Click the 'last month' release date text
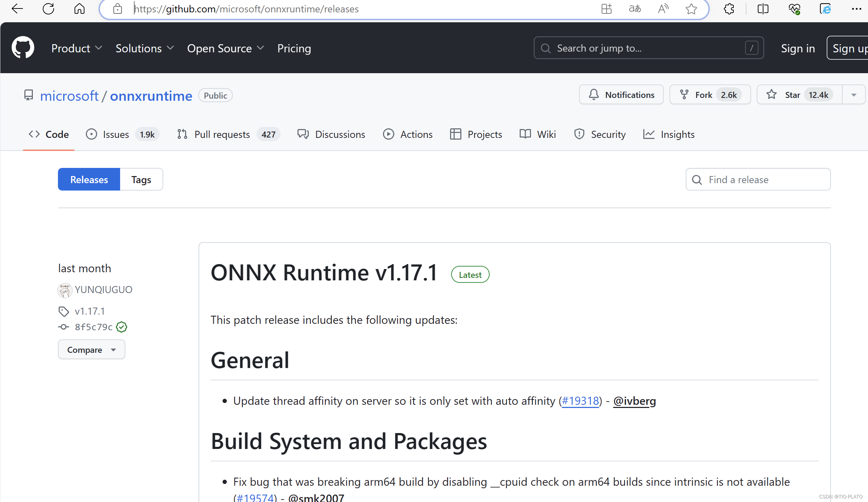The height and width of the screenshot is (502, 868). pos(85,268)
